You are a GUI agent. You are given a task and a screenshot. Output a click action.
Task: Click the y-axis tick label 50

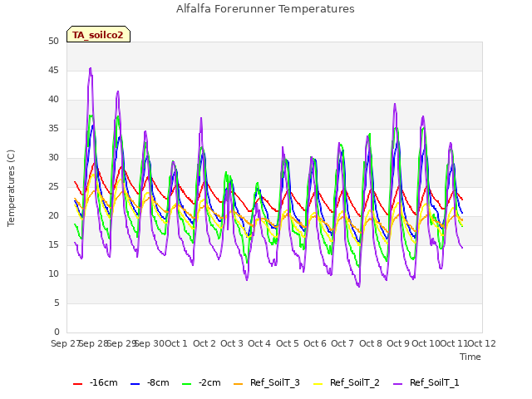click(53, 42)
